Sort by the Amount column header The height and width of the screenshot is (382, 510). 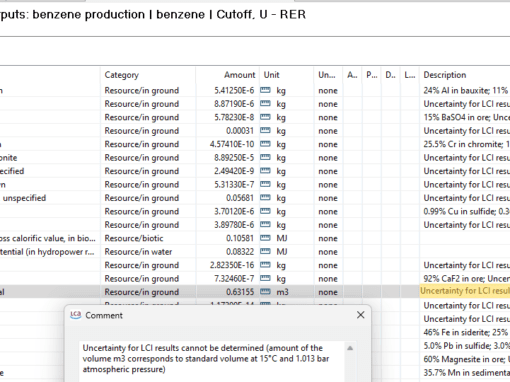[x=228, y=75]
